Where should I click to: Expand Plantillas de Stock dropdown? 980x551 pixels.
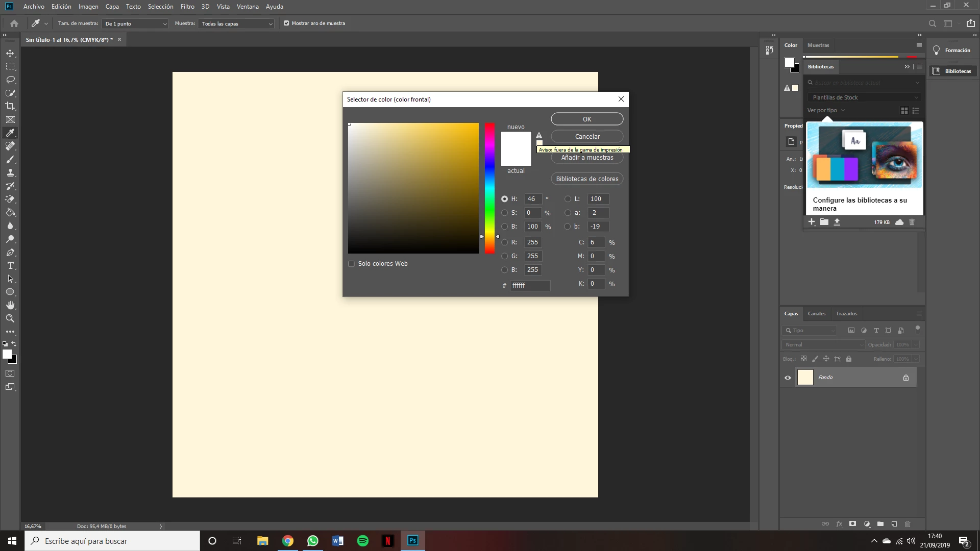pyautogui.click(x=864, y=97)
